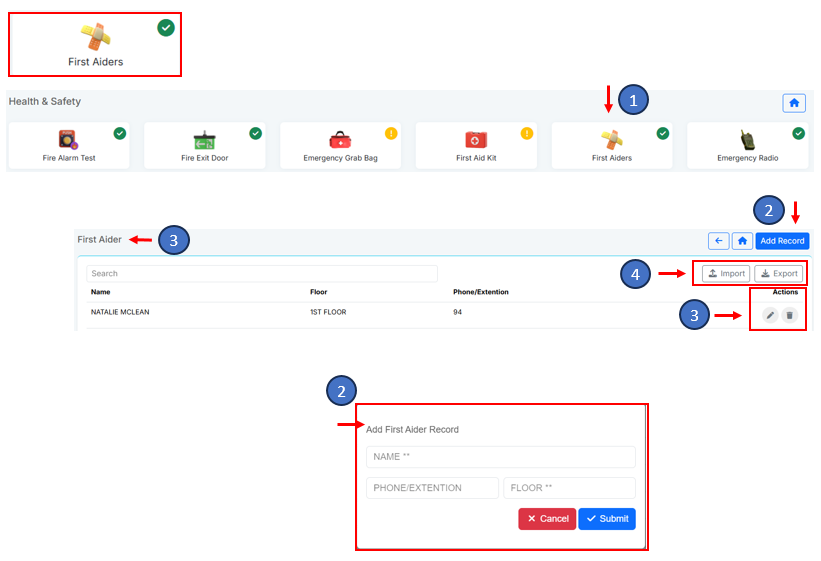This screenshot has width=821, height=561.
Task: Focus the PHONE/EXTENTION input field
Action: tap(432, 488)
